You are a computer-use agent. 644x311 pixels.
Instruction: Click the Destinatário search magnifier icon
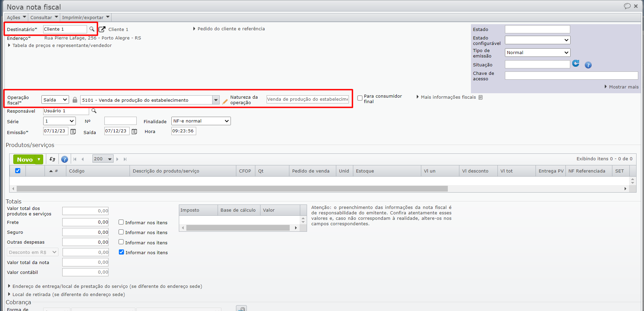(92, 29)
